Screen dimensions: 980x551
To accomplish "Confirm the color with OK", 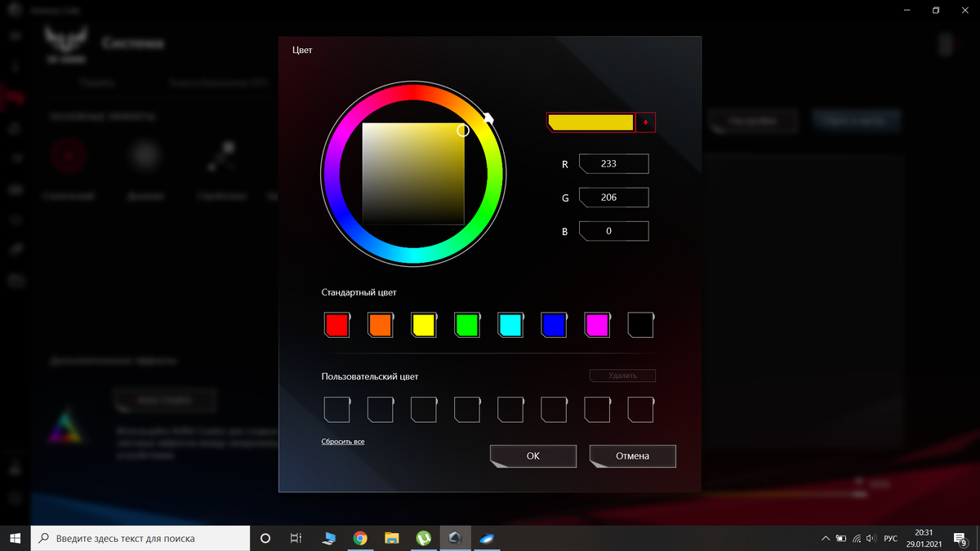I will [533, 455].
